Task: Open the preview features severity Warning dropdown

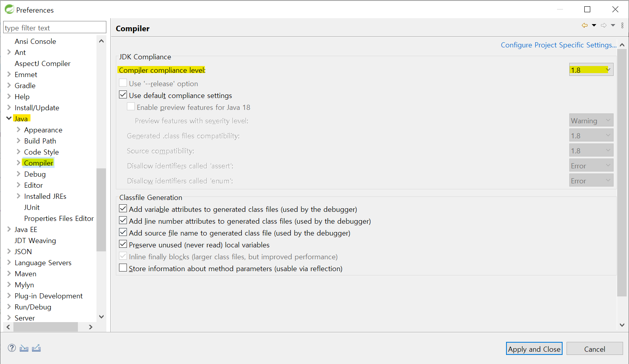Action: tap(591, 120)
